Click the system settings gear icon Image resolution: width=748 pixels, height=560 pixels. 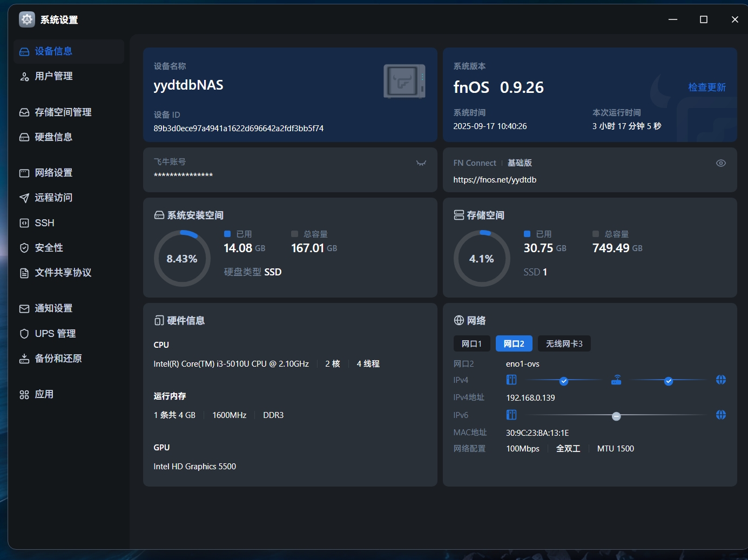27,19
